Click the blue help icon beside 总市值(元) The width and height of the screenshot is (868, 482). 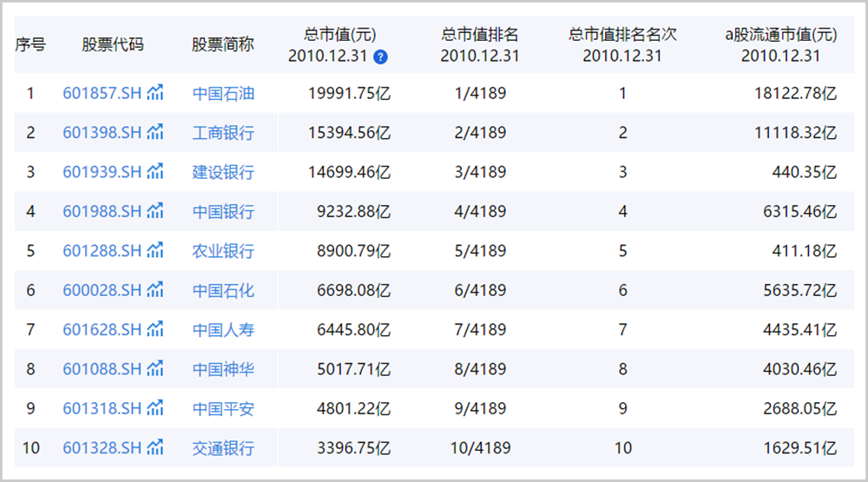pos(380,56)
